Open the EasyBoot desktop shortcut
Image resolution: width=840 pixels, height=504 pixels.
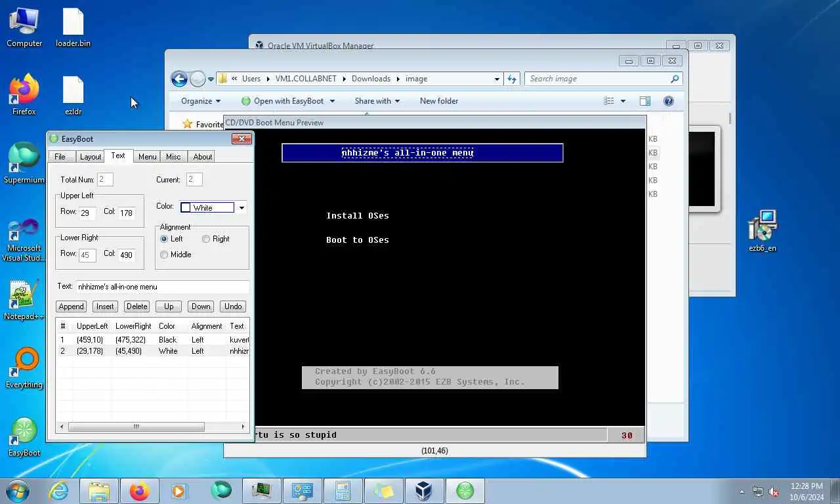(x=24, y=437)
